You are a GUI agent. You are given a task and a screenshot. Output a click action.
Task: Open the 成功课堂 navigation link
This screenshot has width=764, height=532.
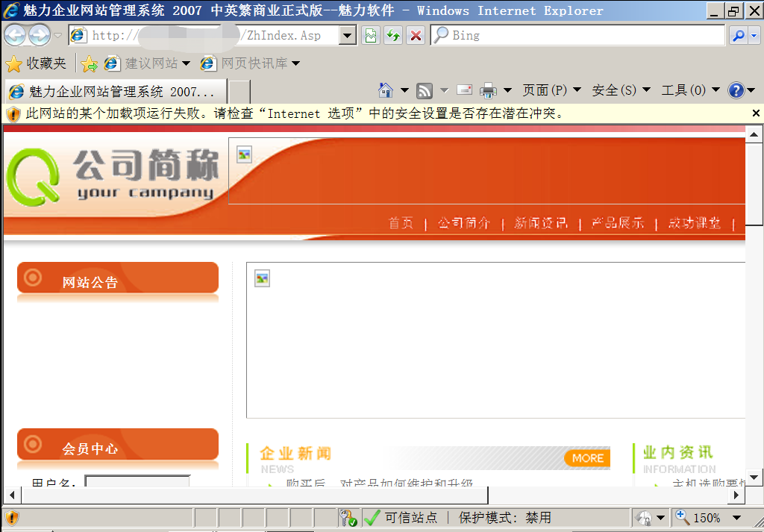click(x=695, y=223)
